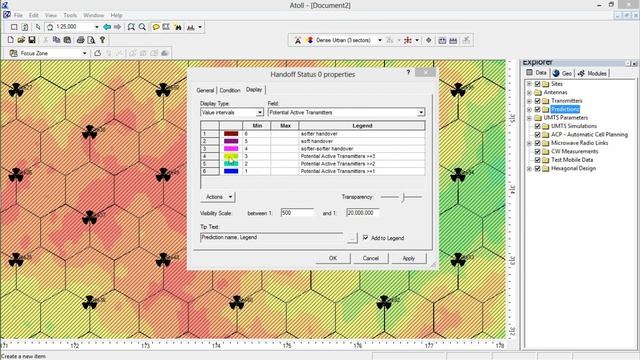The height and width of the screenshot is (360, 640).
Task: Click the visibility scale 500 input field
Action: 297,213
